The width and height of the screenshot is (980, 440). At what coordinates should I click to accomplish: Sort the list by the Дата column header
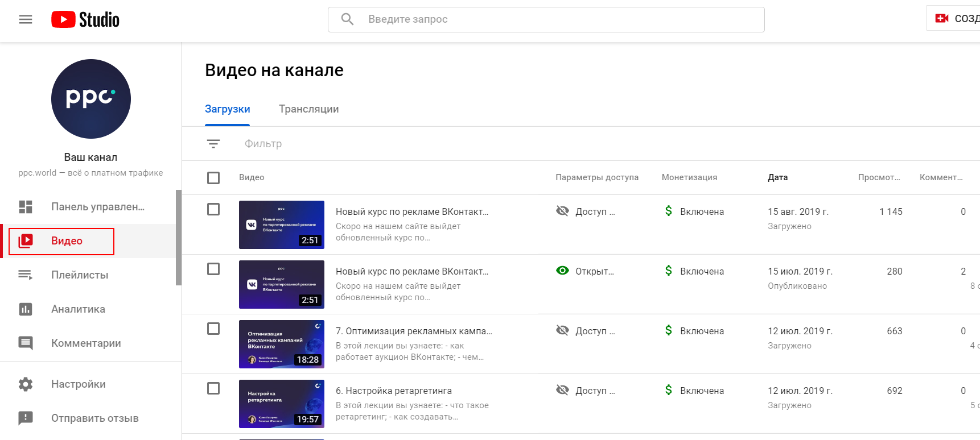point(777,177)
